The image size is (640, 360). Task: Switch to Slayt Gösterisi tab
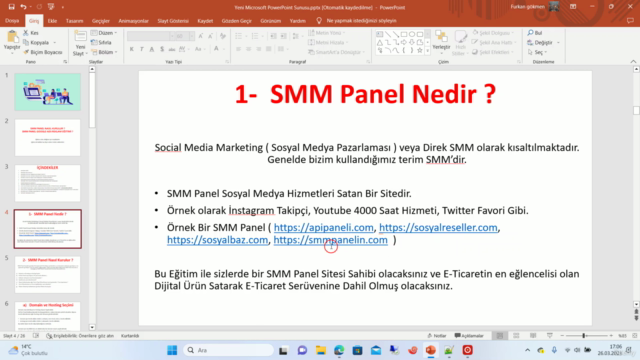click(173, 21)
